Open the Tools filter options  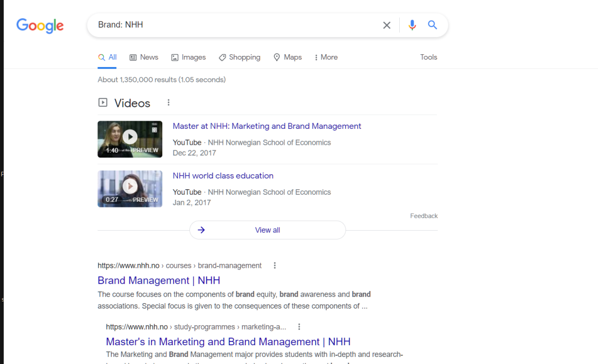[x=429, y=57]
